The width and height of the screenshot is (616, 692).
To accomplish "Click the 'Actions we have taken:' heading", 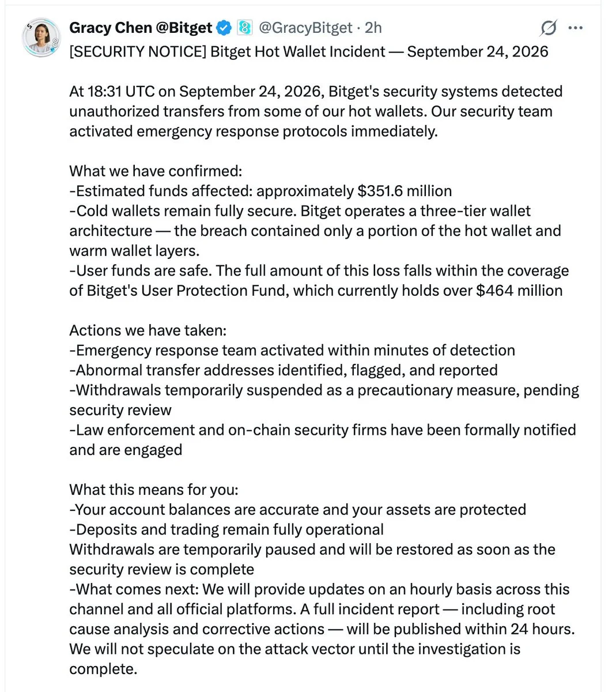I will (x=148, y=330).
